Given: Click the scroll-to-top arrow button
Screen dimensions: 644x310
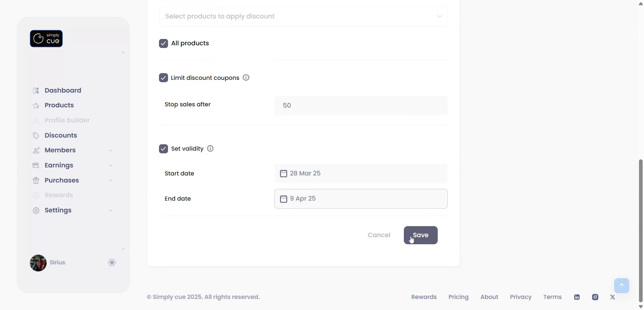Looking at the screenshot, I should [622, 286].
